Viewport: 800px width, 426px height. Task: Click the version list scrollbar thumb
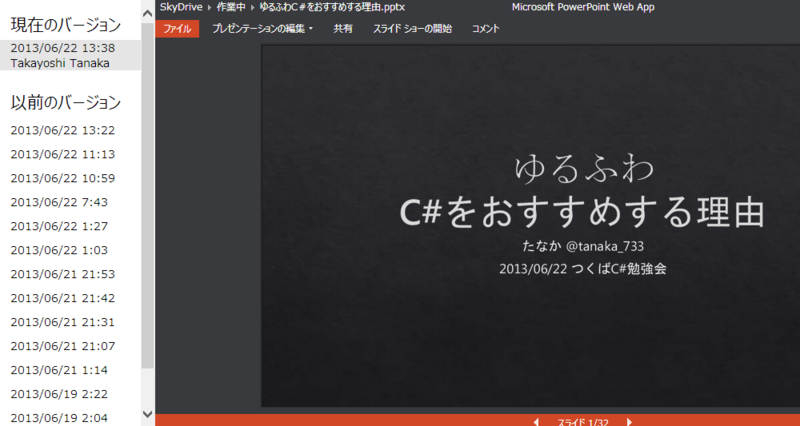[x=147, y=195]
